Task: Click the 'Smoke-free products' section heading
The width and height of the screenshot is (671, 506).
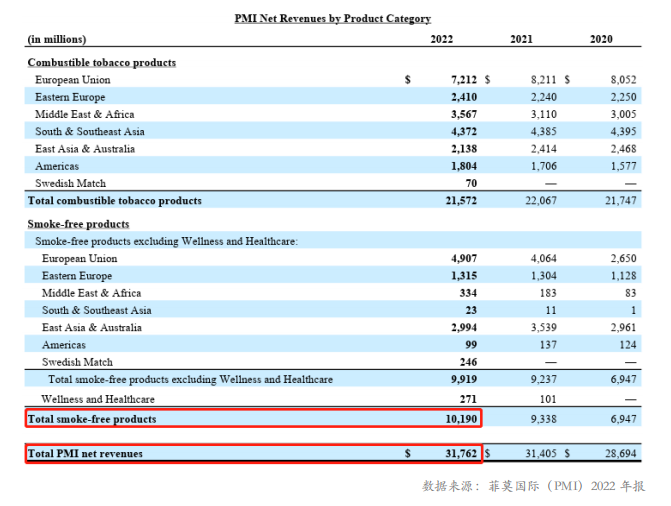Action: pyautogui.click(x=78, y=224)
